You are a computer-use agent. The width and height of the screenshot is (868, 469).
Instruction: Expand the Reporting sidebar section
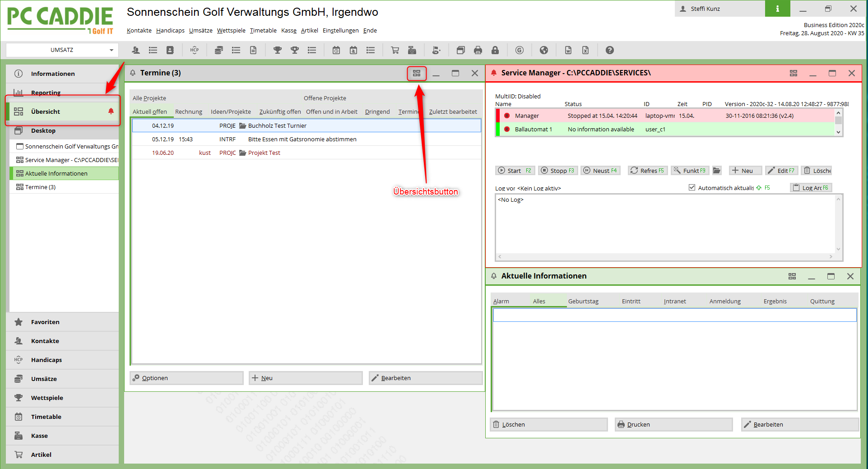pyautogui.click(x=62, y=93)
